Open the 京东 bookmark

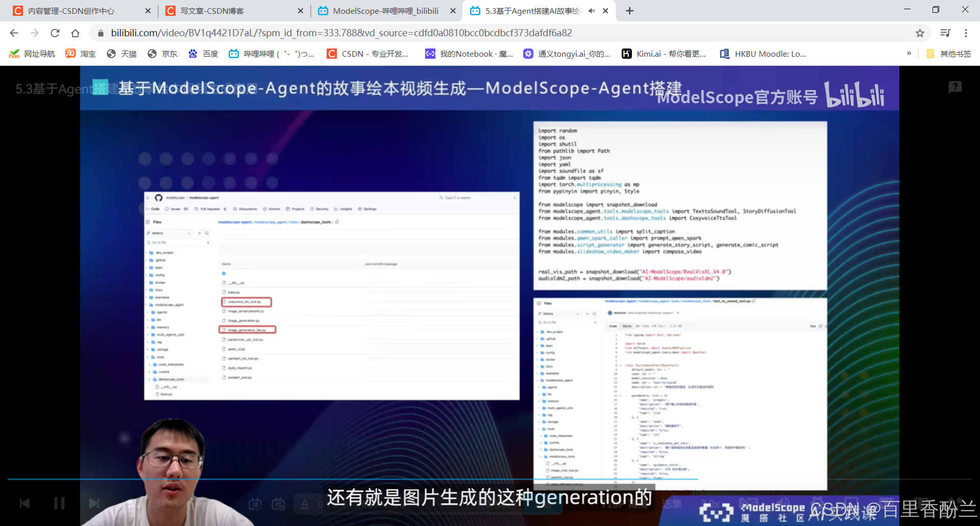(x=162, y=54)
